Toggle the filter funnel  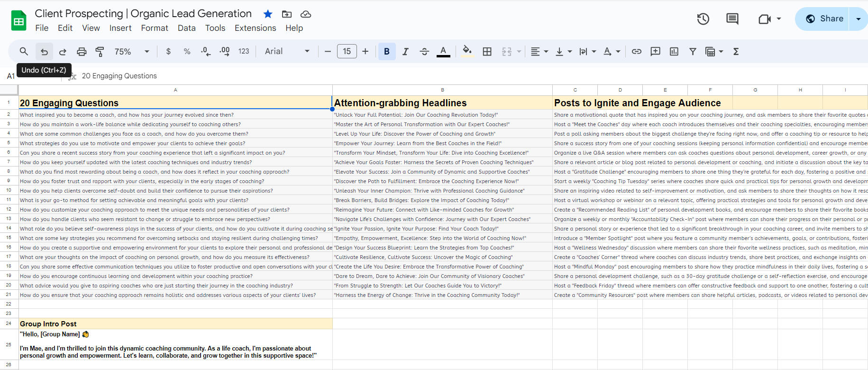coord(693,51)
